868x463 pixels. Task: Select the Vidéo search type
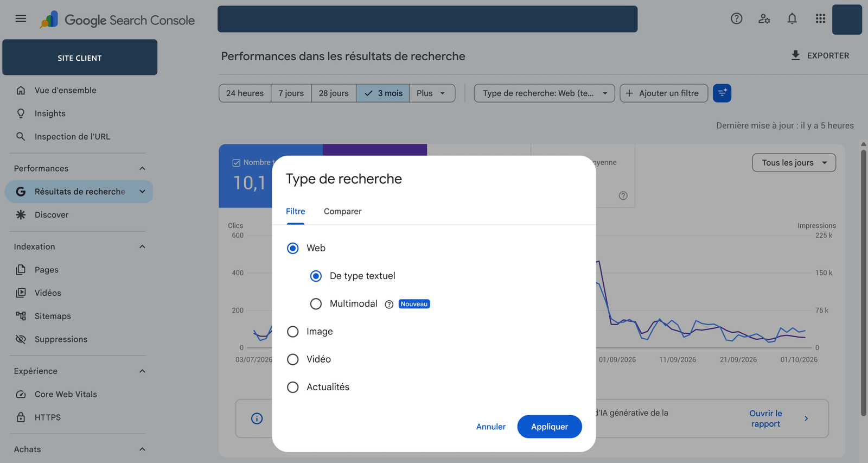293,359
